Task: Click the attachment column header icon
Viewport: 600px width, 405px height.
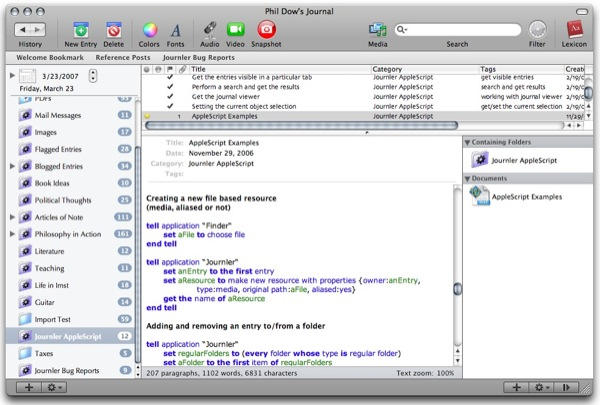Action: (183, 69)
